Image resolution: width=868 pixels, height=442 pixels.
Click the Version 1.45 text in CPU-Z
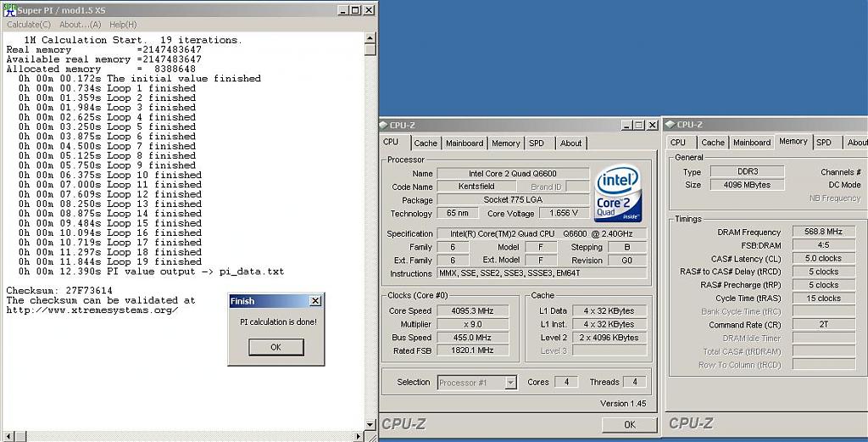click(x=623, y=404)
